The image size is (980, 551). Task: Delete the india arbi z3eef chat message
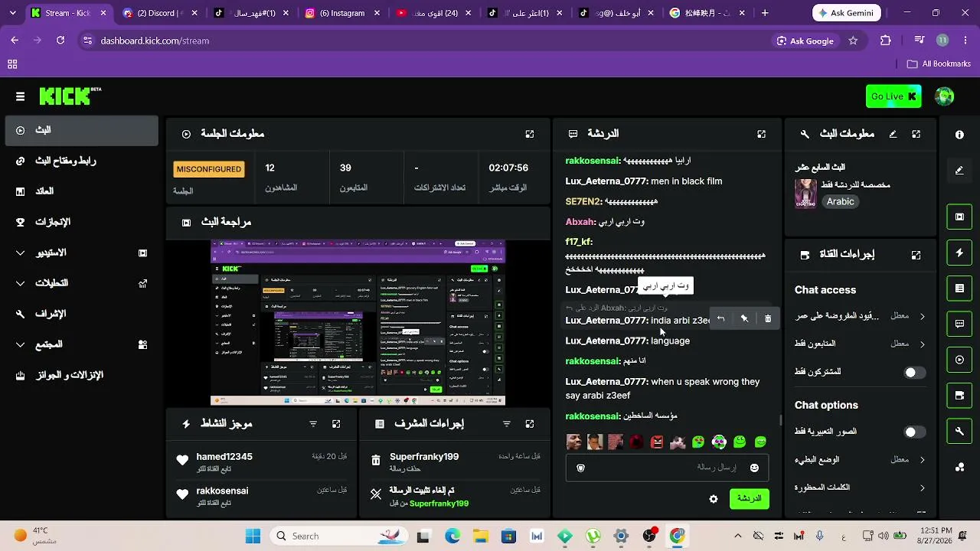click(x=768, y=318)
